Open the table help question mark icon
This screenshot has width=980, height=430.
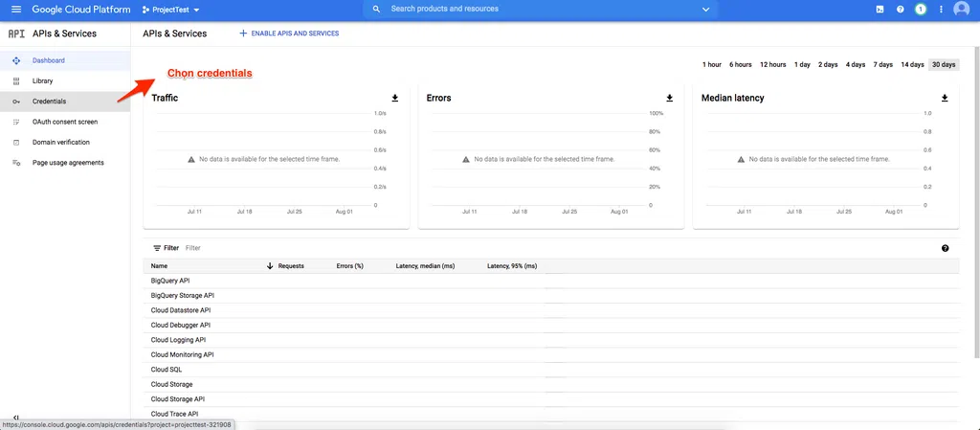point(945,248)
